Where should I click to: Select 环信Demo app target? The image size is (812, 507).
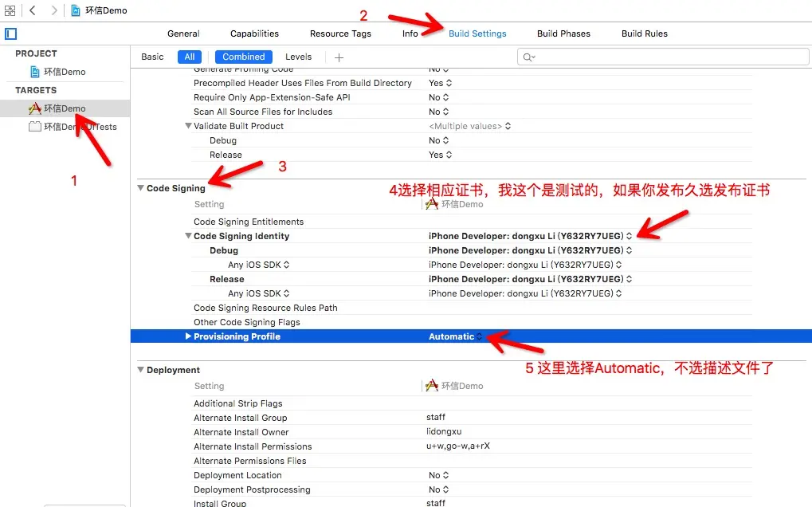65,108
